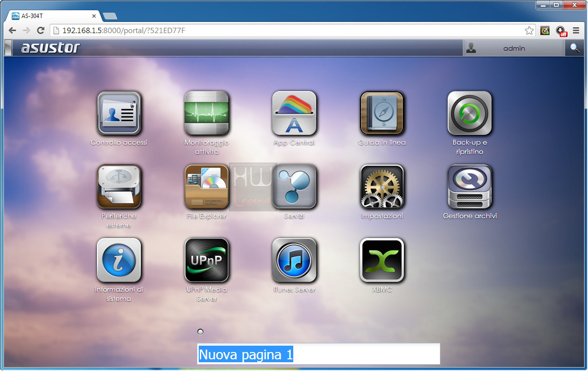
Task: Open iTunes Server app
Action: [x=294, y=260]
